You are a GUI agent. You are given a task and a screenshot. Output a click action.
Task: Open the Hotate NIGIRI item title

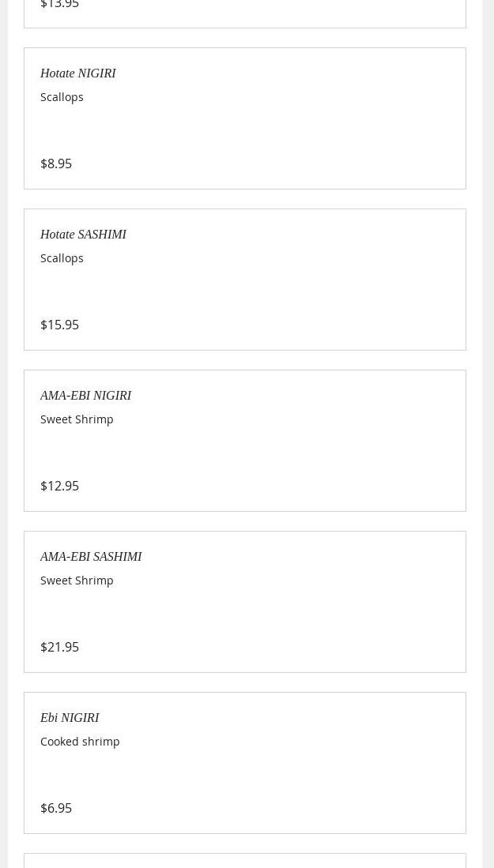77,73
